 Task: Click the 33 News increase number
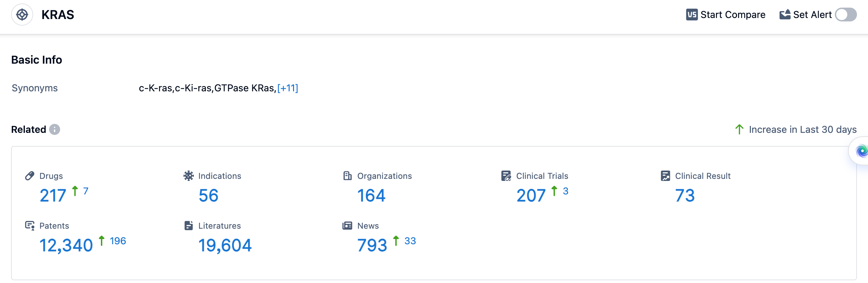[410, 241]
